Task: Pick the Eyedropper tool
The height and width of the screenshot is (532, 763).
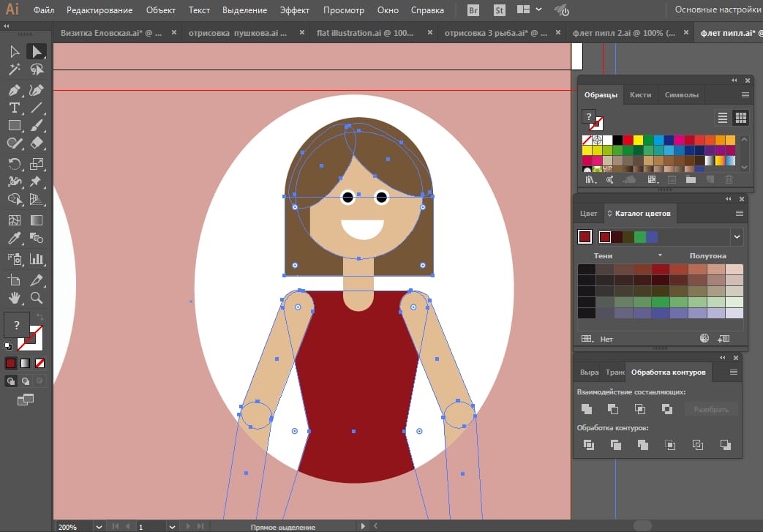Action: (x=14, y=239)
